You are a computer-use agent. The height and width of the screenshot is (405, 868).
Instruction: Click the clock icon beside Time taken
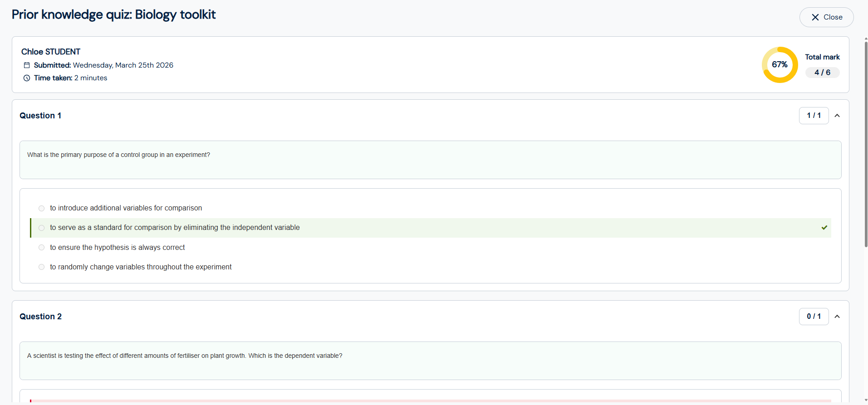click(27, 78)
